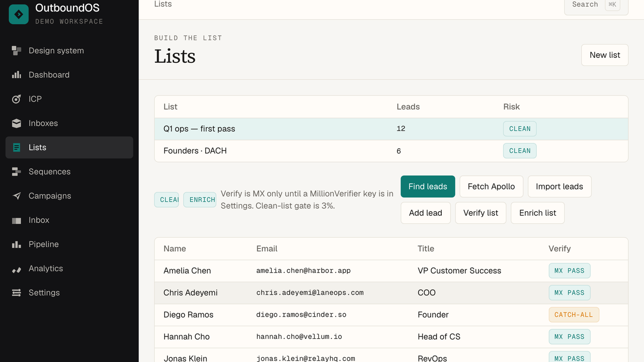Click the Sequences steps icon
Viewport: 644px width, 362px height.
coord(17,171)
